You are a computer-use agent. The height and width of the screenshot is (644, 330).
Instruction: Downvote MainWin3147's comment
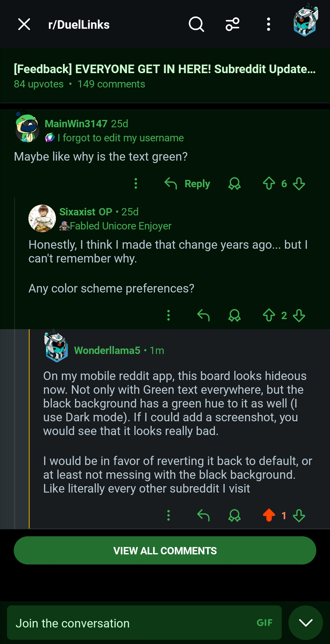tap(299, 184)
